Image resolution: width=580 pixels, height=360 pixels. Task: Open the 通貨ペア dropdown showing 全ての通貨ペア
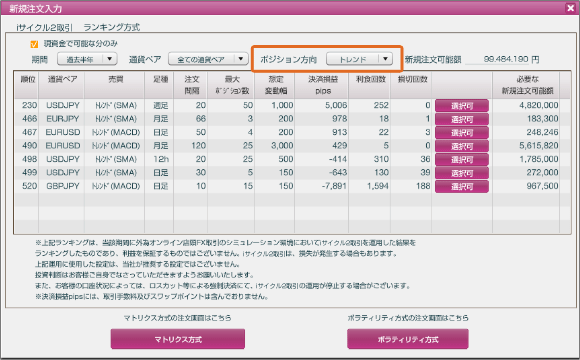point(208,59)
